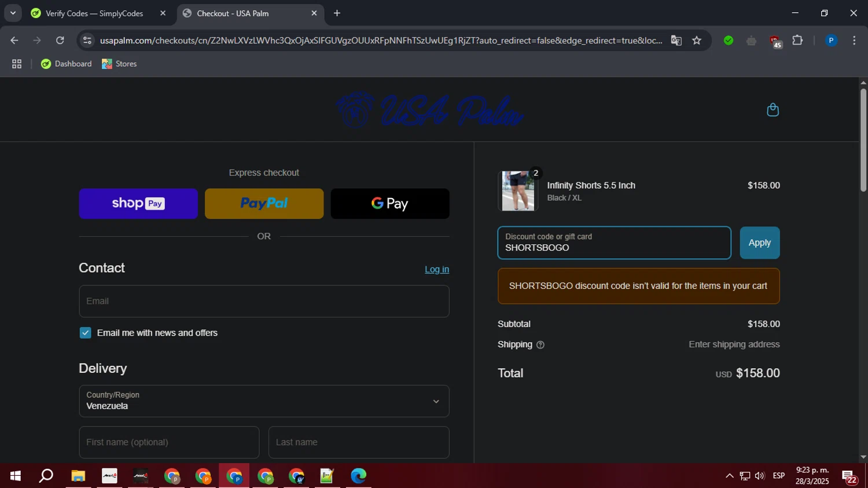The width and height of the screenshot is (868, 488).
Task: Click the green checkmark extension icon
Action: (x=729, y=41)
